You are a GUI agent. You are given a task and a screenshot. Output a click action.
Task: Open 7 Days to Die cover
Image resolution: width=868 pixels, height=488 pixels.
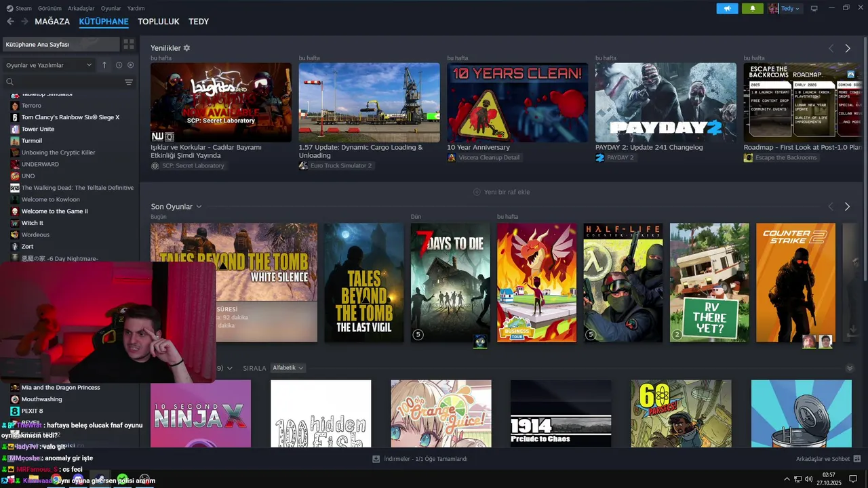[450, 283]
